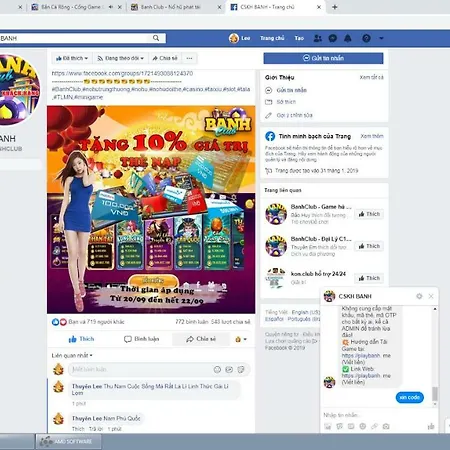
Task: Open the Đang theo dõi dropdown
Action: tap(120, 58)
